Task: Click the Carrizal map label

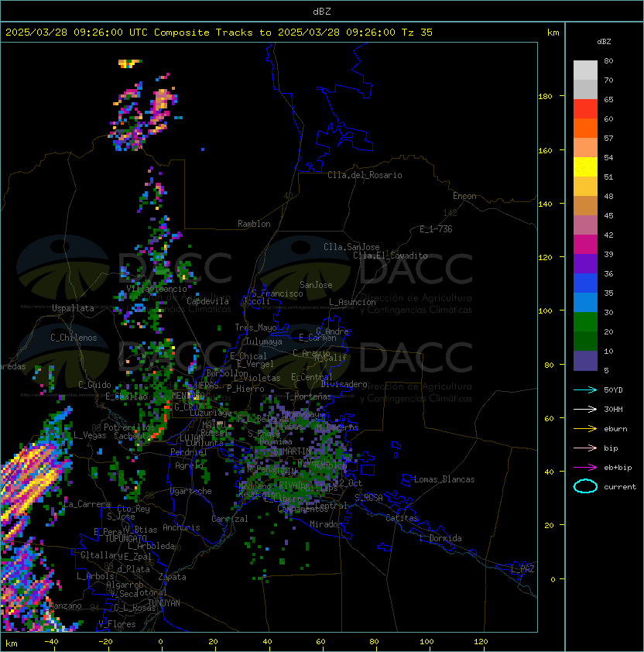Action: (x=229, y=519)
